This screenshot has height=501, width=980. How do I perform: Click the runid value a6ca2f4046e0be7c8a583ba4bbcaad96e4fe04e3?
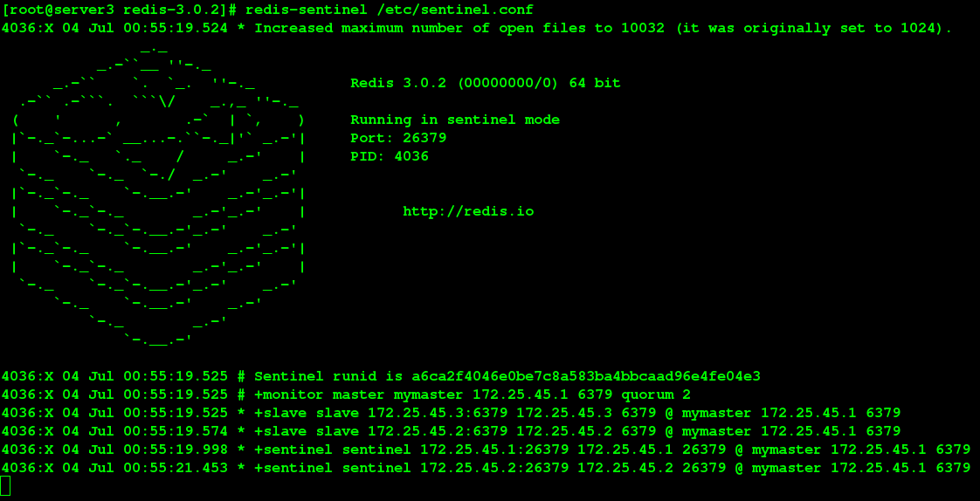585,376
